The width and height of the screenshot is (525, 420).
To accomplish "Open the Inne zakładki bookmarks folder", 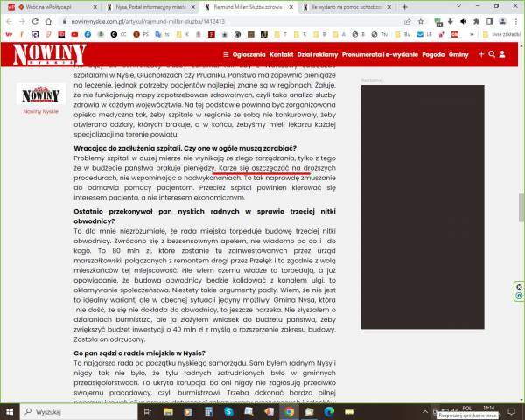I will (x=501, y=34).
